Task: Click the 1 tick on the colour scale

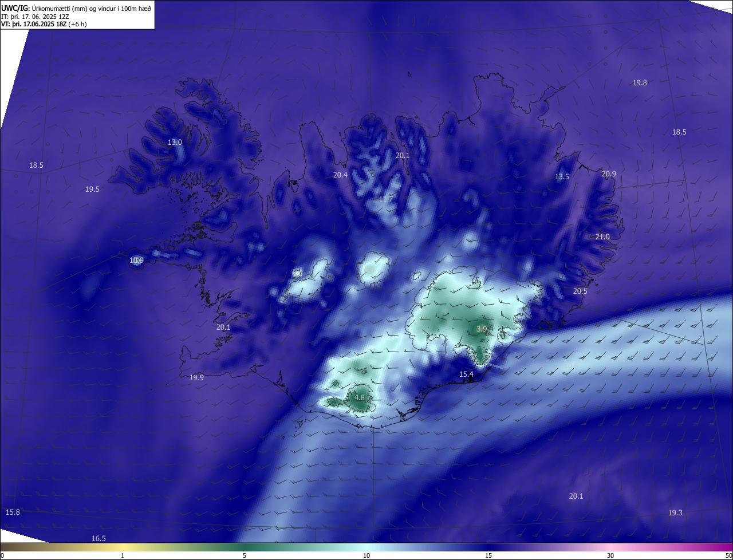Action: click(123, 555)
